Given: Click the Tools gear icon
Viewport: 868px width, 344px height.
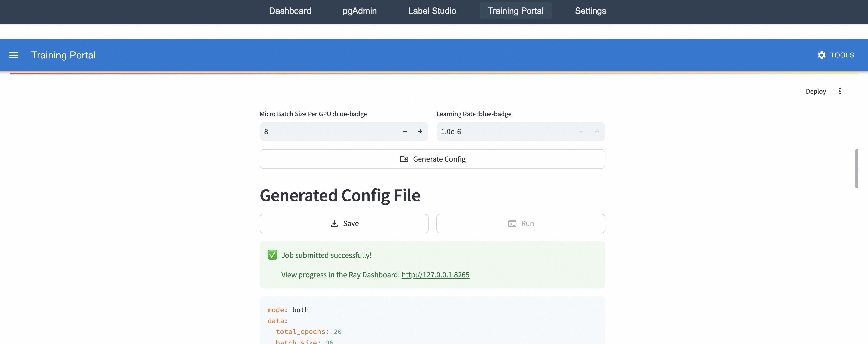Looking at the screenshot, I should pyautogui.click(x=822, y=55).
